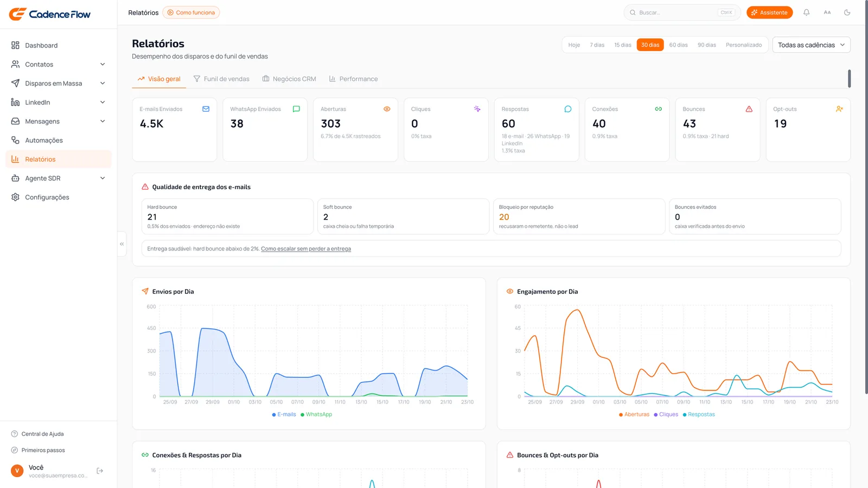Click the Bounces warning triangle icon
Screen dimensions: 868x488
pos(749,109)
